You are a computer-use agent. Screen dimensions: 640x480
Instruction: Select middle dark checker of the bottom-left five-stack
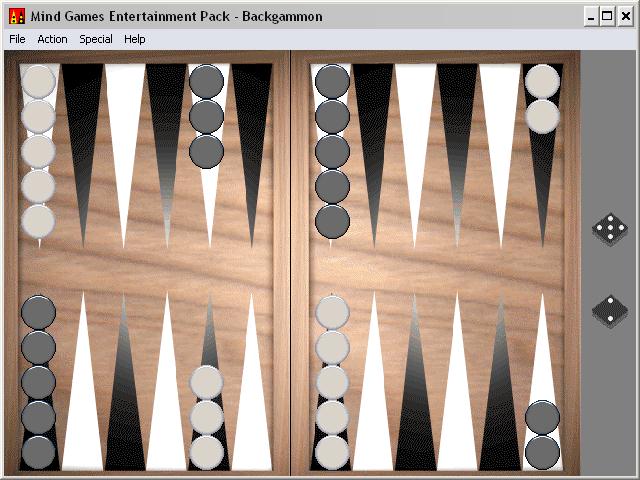[x=38, y=382]
